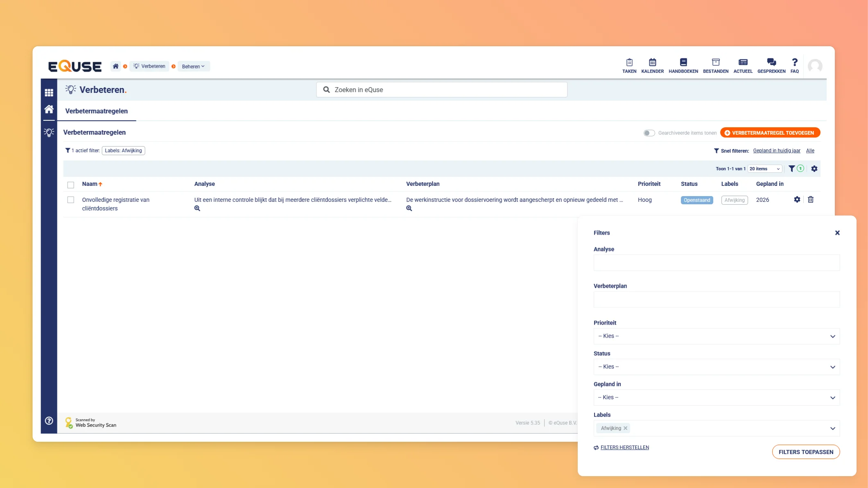
Task: Select the Onvolledige registratie row checkbox
Action: 71,200
